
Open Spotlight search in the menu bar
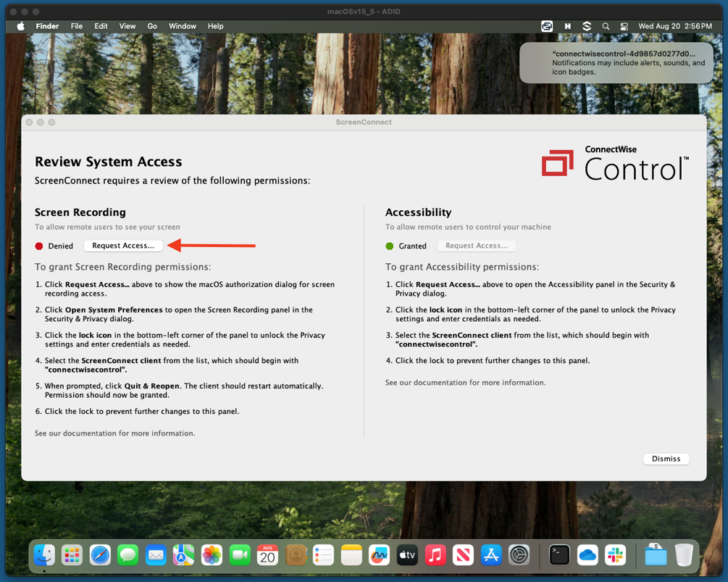606,27
